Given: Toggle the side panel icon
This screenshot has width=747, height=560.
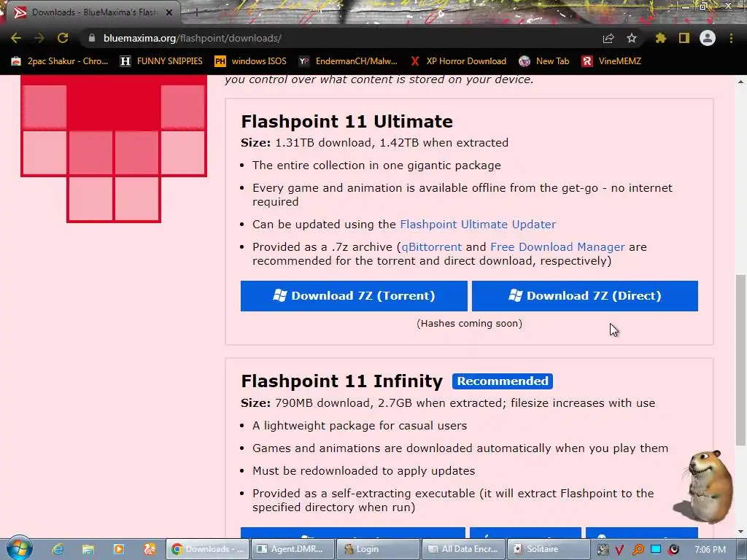Looking at the screenshot, I should point(684,38).
